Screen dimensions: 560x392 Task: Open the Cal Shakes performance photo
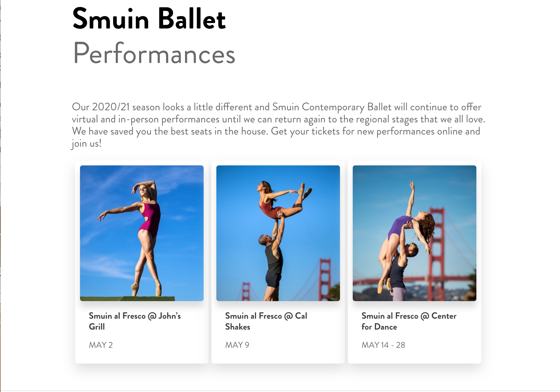pyautogui.click(x=278, y=233)
